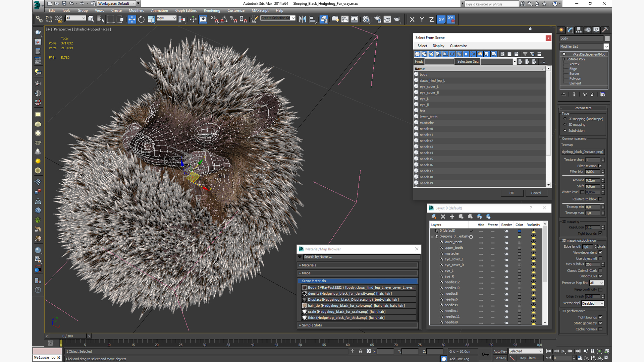Toggle the Filter texmap checkbox
644x362 pixels.
[x=600, y=166]
